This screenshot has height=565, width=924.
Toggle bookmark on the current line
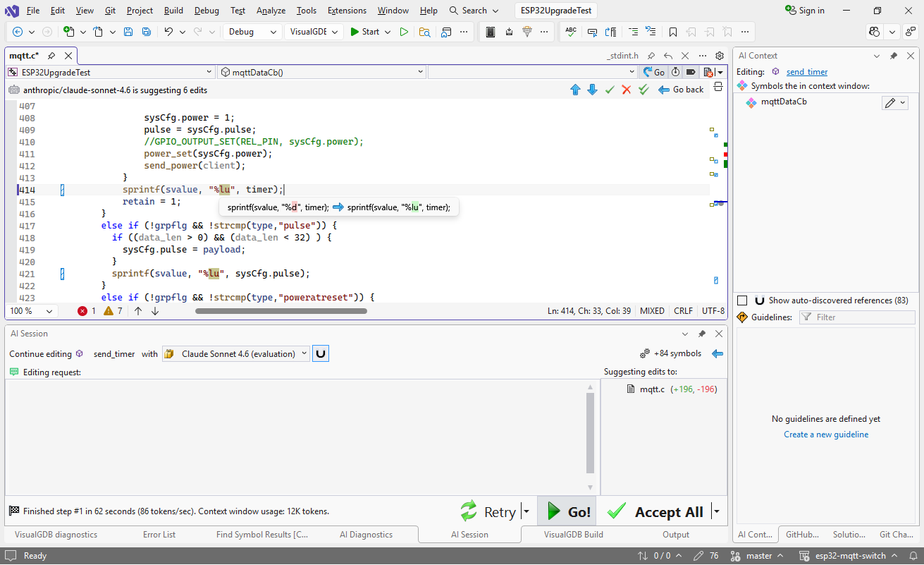point(673,32)
